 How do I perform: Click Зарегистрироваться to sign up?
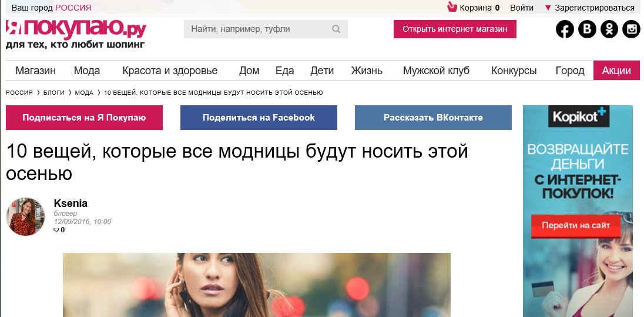(595, 8)
